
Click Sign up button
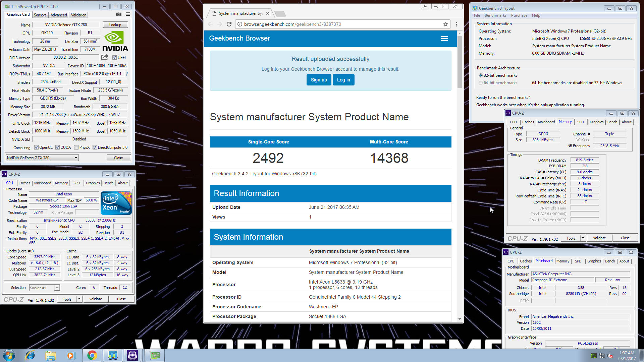click(x=319, y=80)
